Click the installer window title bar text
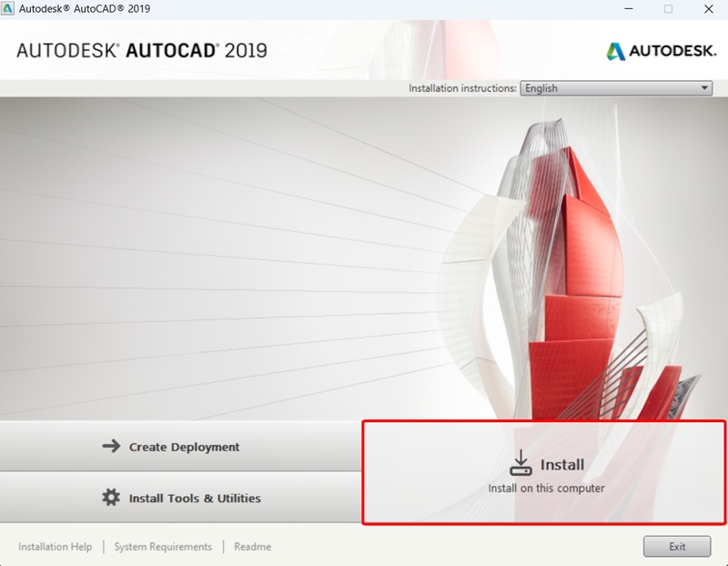The width and height of the screenshot is (728, 566). click(86, 9)
